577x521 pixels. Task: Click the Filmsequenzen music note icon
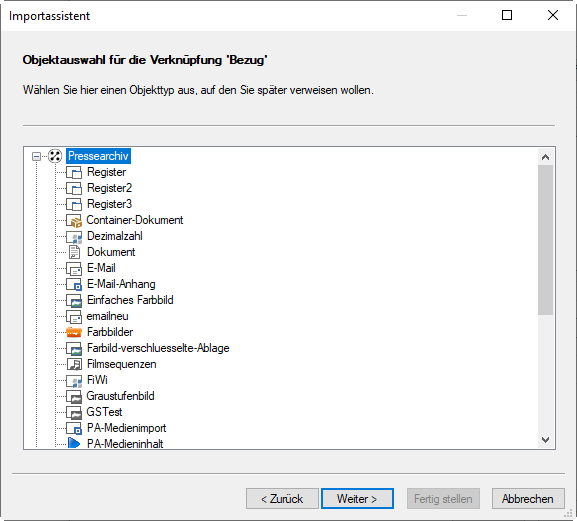pos(74,364)
